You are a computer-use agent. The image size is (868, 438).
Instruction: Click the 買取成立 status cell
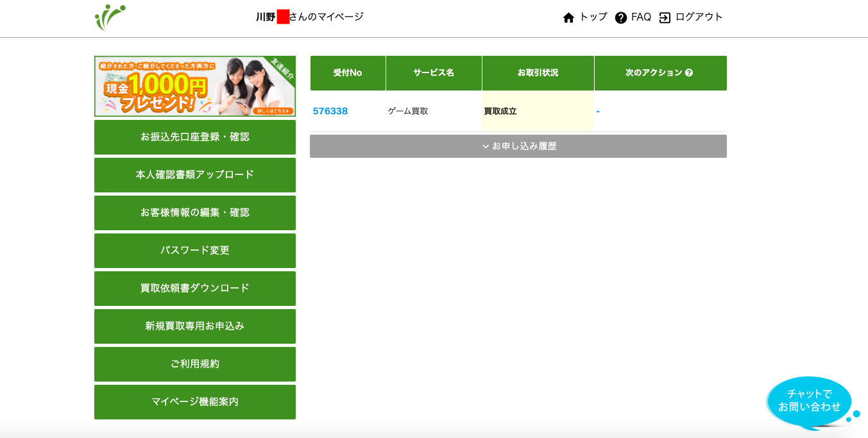pyautogui.click(x=538, y=111)
